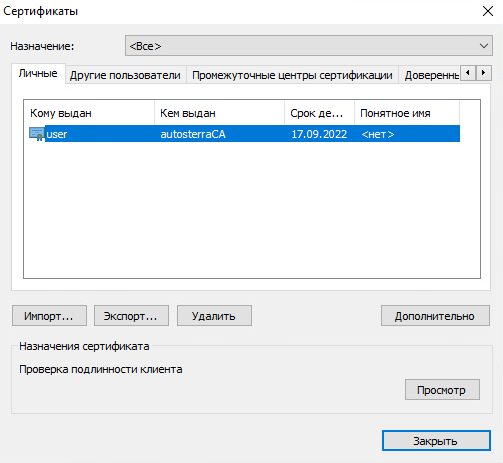Click the Закрыть button

pos(436,441)
